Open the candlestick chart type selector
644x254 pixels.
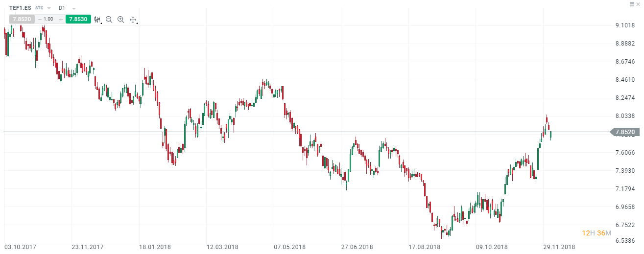[x=97, y=20]
